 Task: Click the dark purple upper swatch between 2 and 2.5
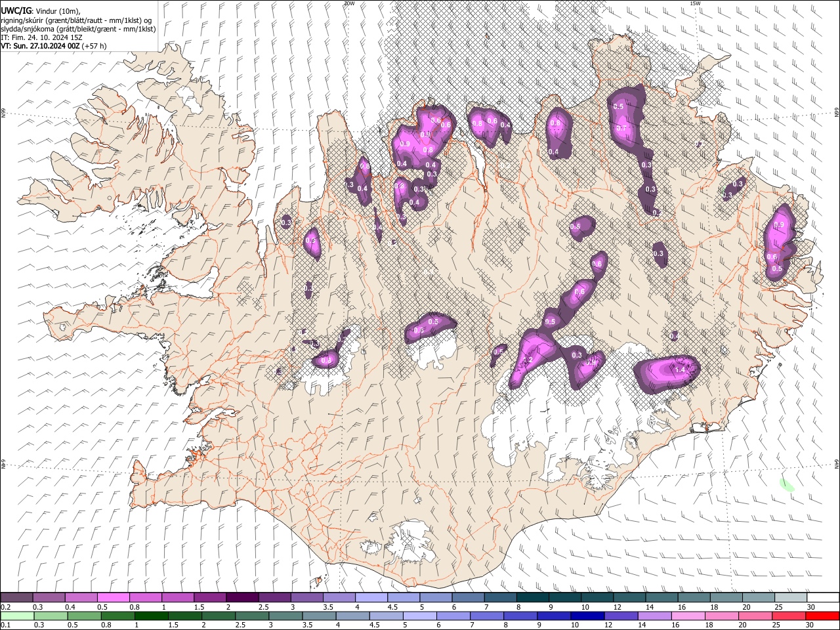tap(242, 598)
